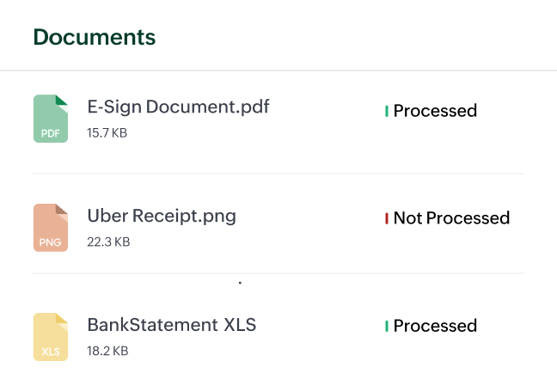Screen dimensions: 557x392
Task: Click the divider line under Documents heading
Action: click(278, 70)
